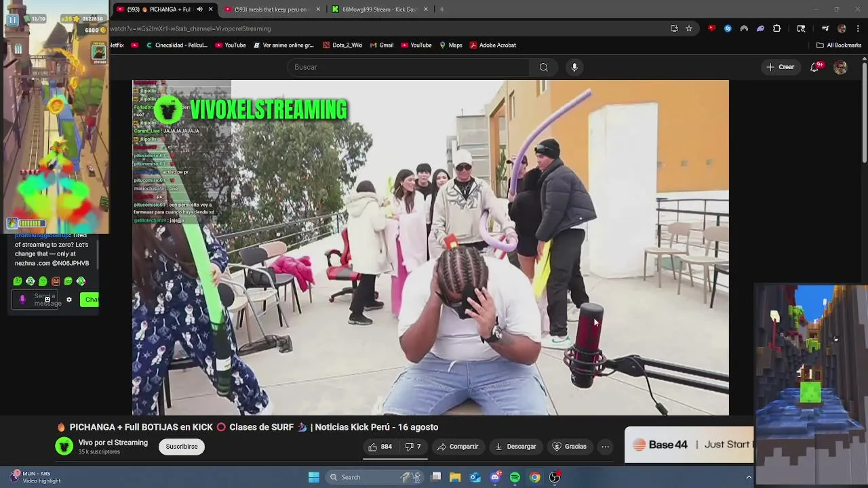This screenshot has height=488, width=868.
Task: Start YouTube voice search with the microphone
Action: pos(574,67)
